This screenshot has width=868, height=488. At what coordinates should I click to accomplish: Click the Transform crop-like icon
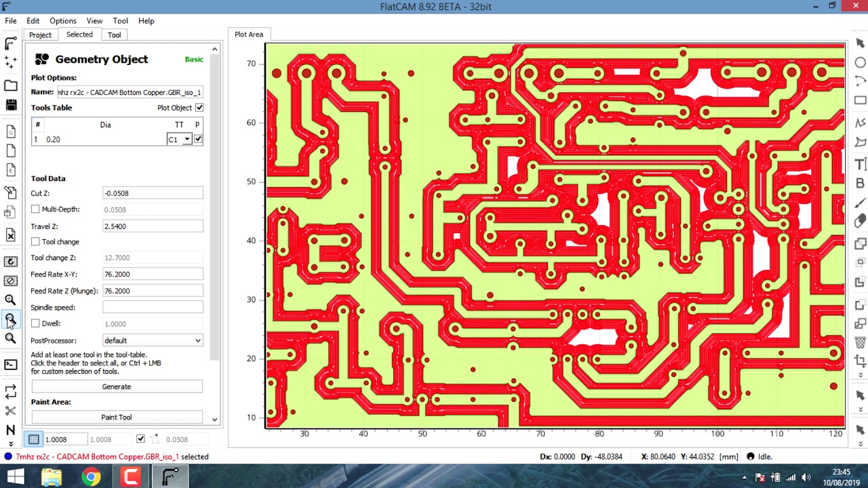click(x=860, y=362)
